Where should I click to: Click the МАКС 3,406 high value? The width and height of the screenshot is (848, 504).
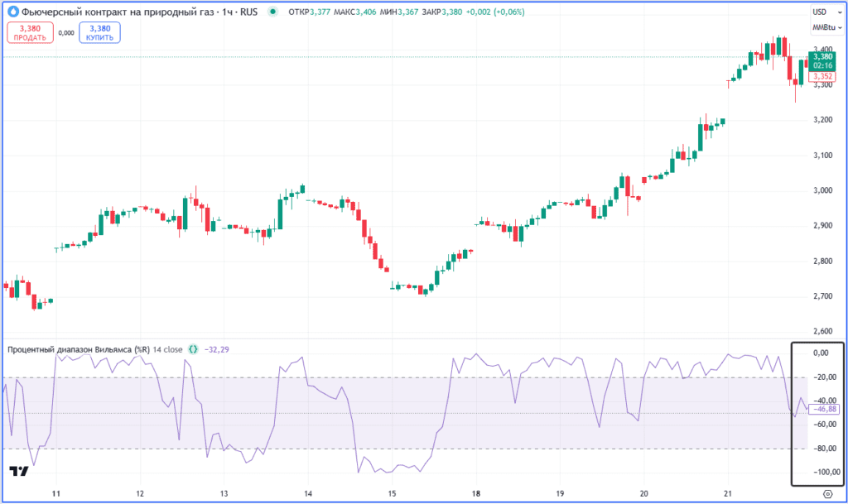pos(354,12)
